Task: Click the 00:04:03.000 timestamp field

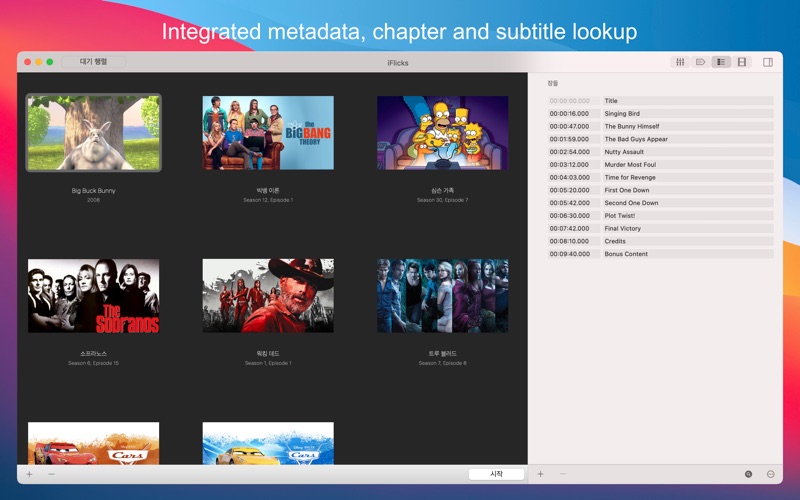Action: tap(574, 177)
